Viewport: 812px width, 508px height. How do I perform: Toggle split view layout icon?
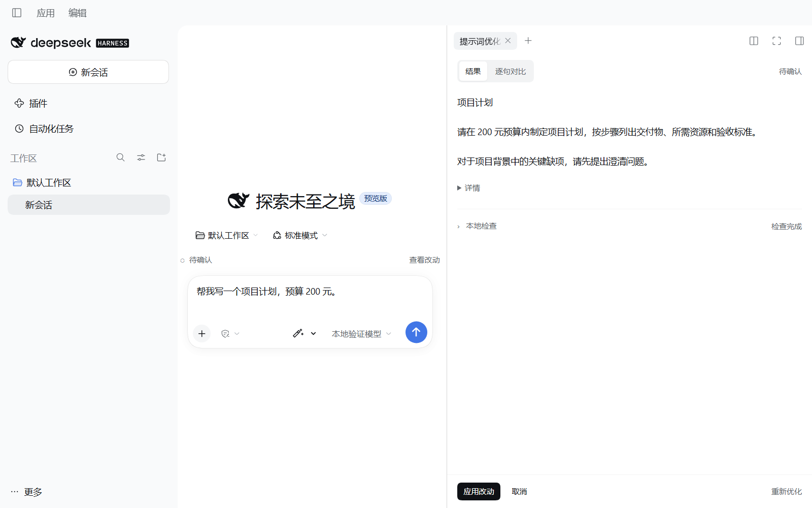coord(754,41)
